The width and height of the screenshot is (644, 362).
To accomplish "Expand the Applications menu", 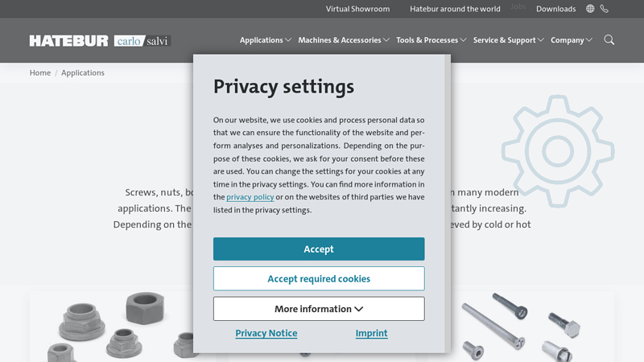I will (266, 40).
